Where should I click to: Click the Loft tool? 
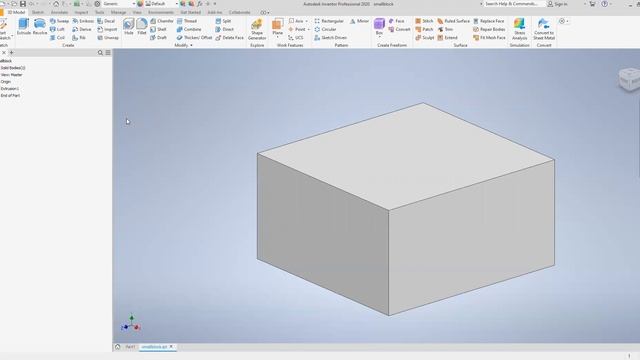click(57, 29)
